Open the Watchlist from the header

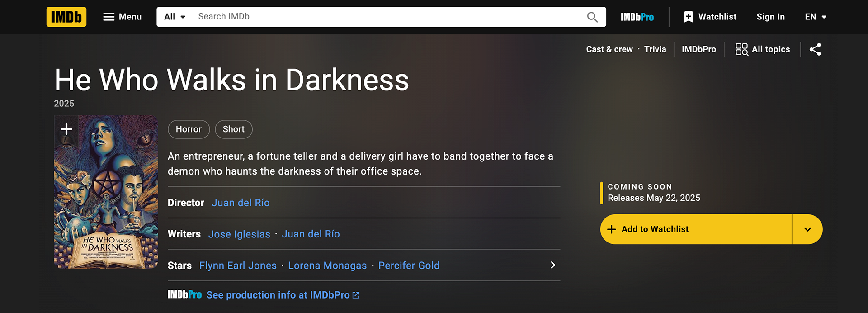click(x=710, y=17)
